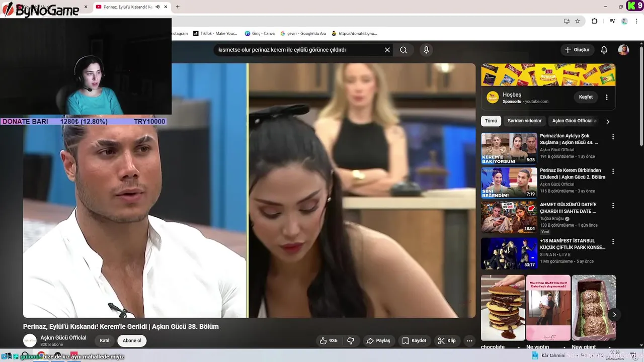Select the Seriden videolar chip
This screenshot has height=362, width=644.
525,121
